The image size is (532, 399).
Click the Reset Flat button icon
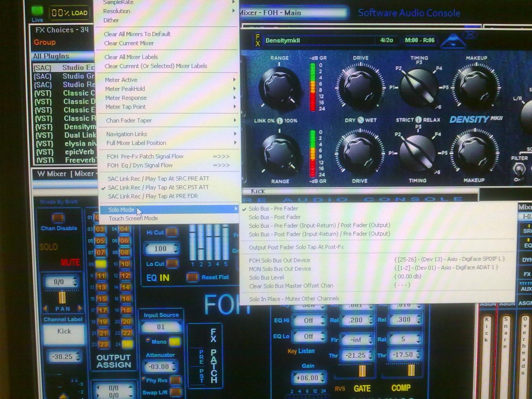click(192, 277)
